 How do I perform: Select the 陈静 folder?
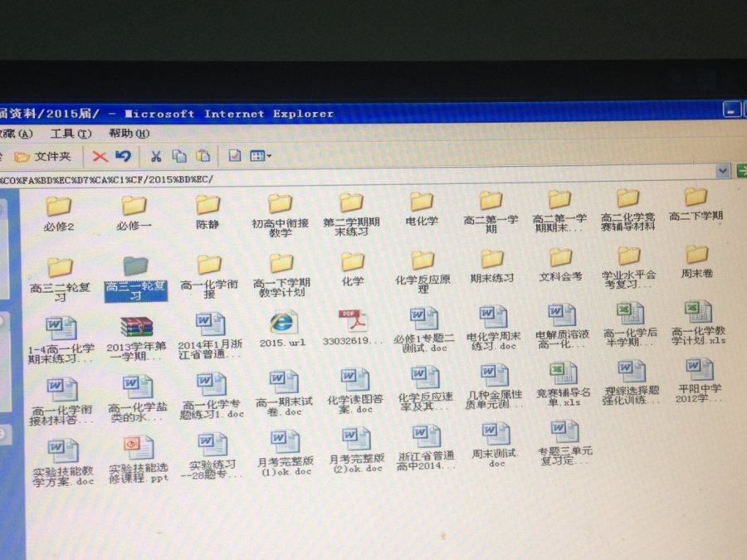point(207,212)
